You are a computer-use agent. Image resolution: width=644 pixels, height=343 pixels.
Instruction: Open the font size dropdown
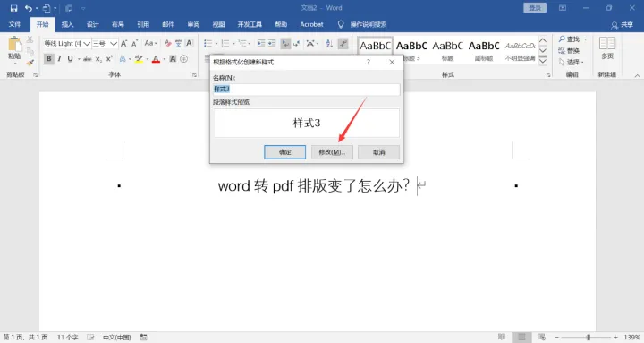[114, 44]
